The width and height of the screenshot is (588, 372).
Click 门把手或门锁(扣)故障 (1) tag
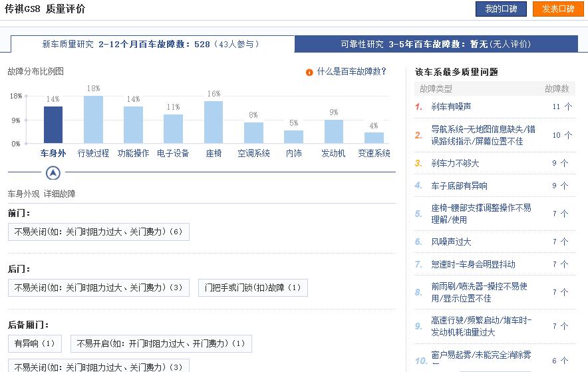[253, 287]
